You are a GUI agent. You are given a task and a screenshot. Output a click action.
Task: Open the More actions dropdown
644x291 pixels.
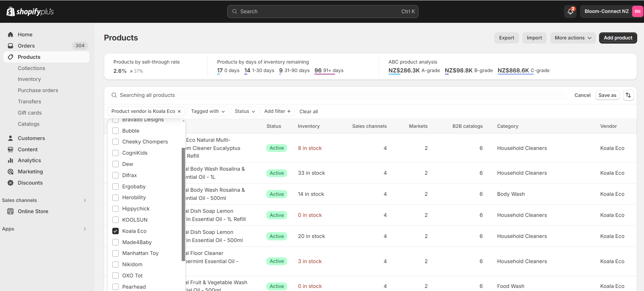[573, 38]
